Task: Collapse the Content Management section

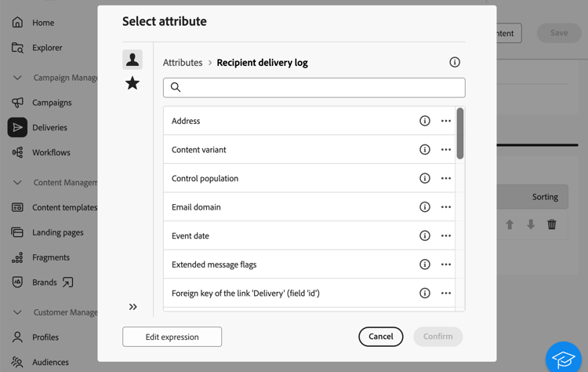Action: [17, 182]
